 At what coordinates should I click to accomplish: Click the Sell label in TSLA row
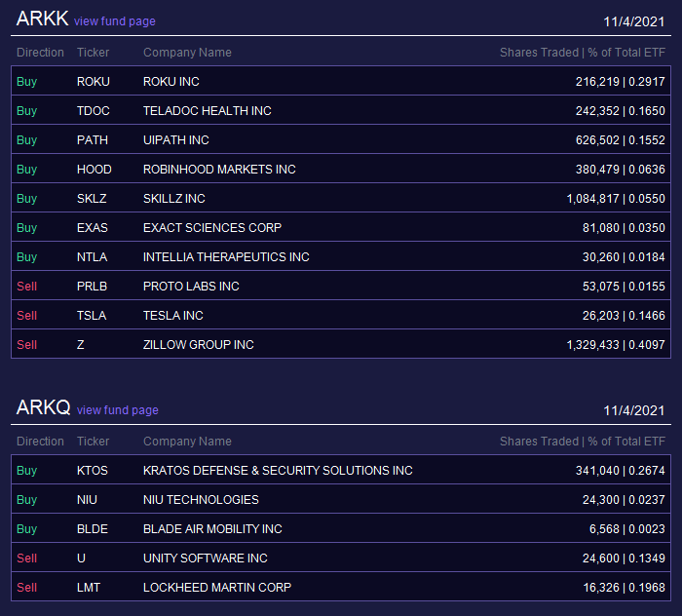click(x=27, y=315)
